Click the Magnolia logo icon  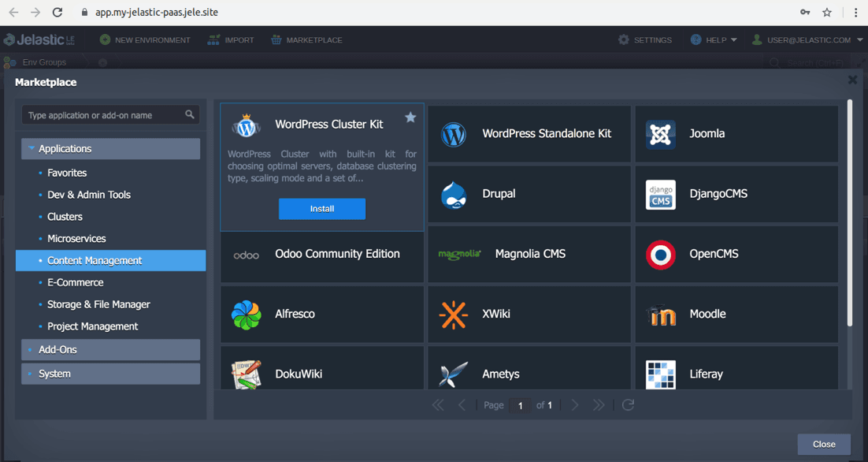coord(459,255)
